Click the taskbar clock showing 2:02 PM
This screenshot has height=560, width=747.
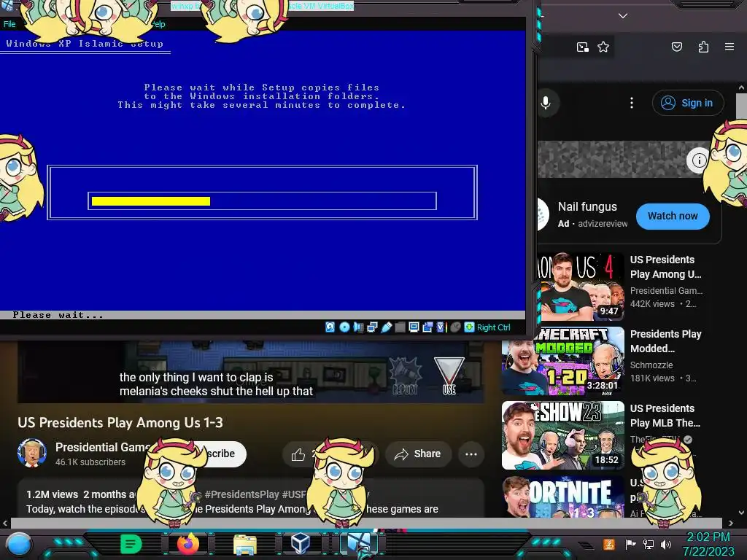click(708, 544)
